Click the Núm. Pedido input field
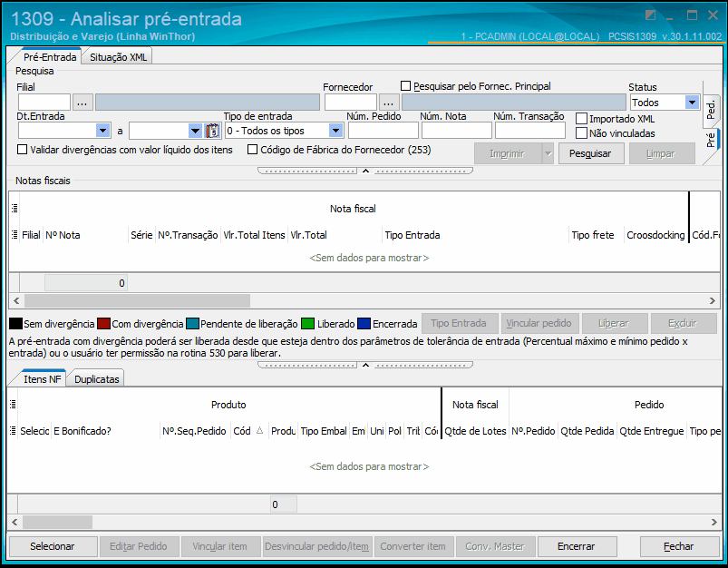Image resolution: width=728 pixels, height=568 pixels. coord(383,131)
